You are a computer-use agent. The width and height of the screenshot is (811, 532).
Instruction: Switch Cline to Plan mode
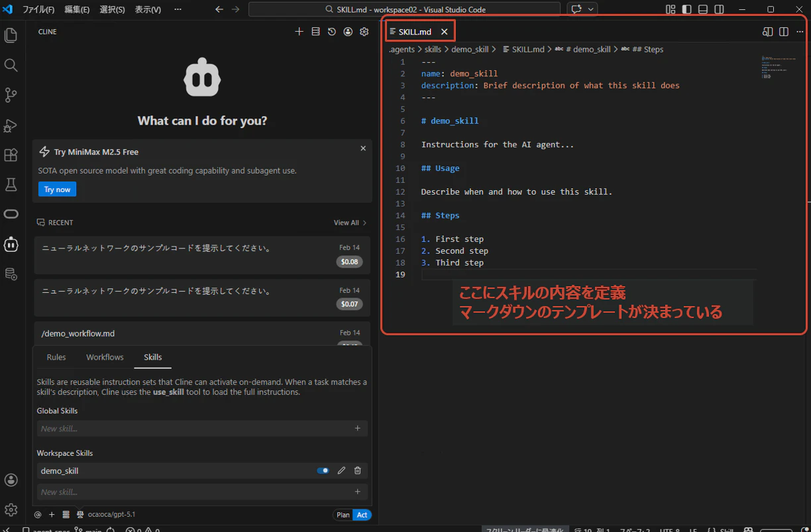pyautogui.click(x=343, y=515)
